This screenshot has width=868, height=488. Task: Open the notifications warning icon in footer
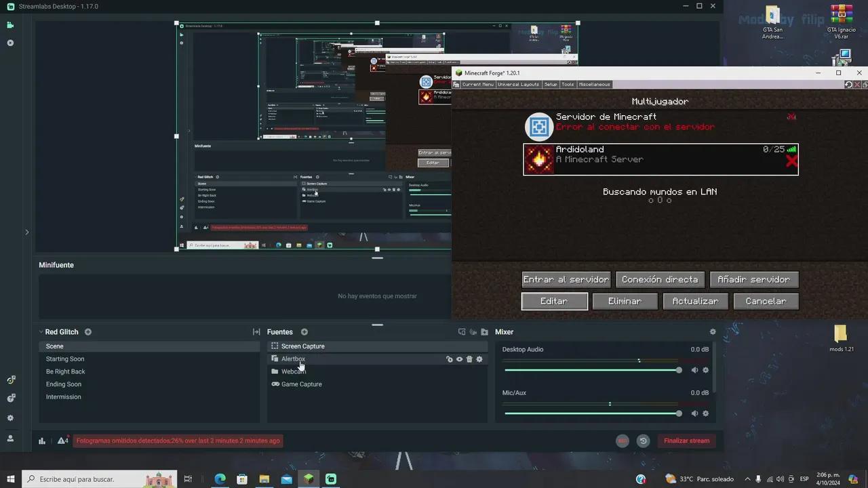pyautogui.click(x=62, y=441)
